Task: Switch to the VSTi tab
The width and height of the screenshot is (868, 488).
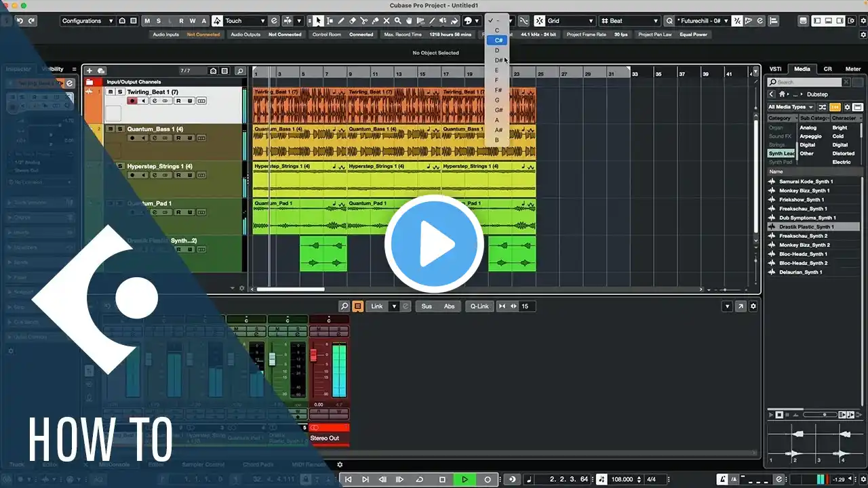Action: [775, 68]
